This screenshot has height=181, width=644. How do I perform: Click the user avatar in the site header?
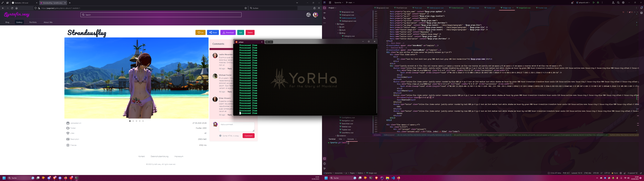[315, 15]
